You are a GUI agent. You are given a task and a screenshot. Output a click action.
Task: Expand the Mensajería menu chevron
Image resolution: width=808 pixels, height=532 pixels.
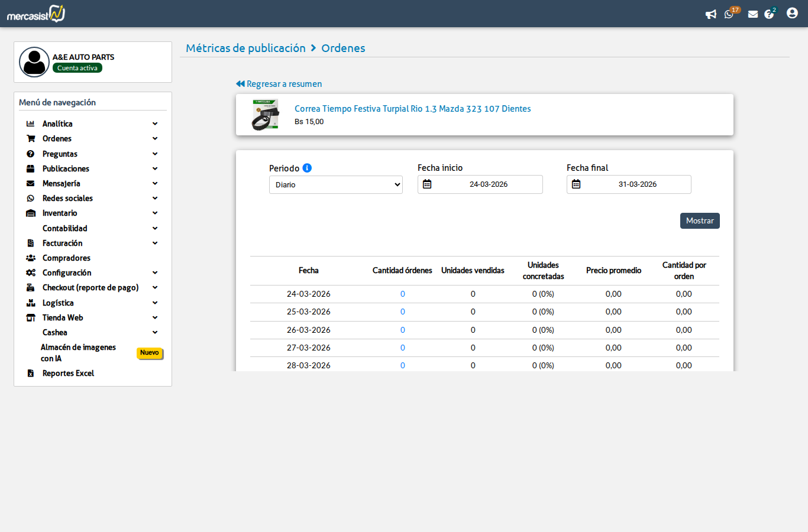[155, 183]
